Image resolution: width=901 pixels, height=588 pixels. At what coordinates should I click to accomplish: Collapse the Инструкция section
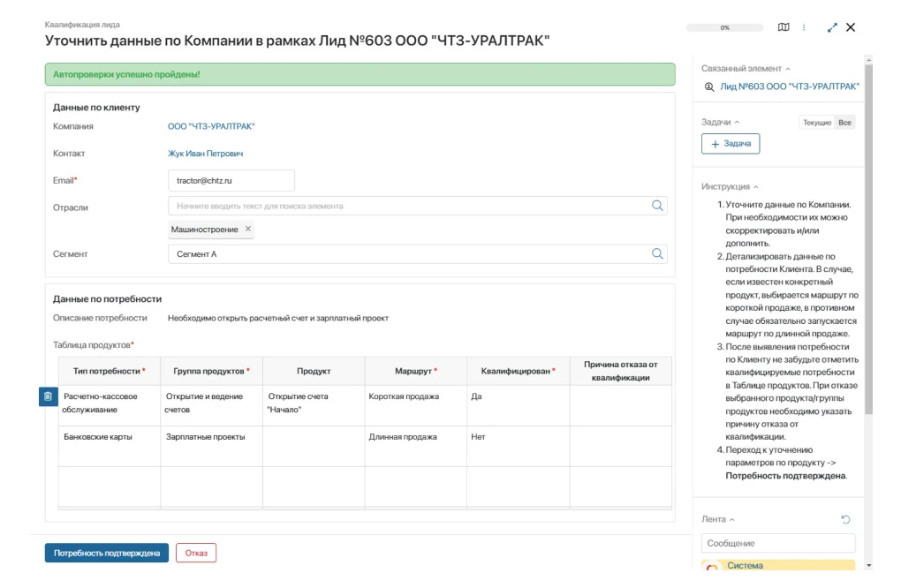click(756, 187)
